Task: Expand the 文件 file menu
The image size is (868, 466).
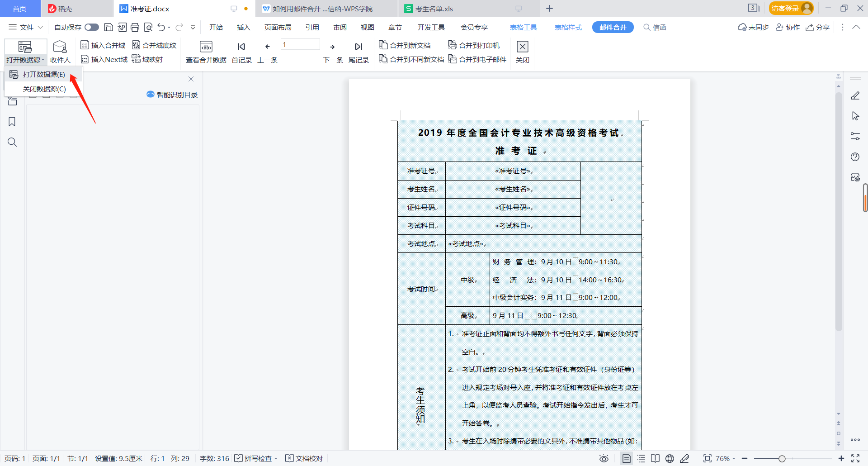Action: pyautogui.click(x=26, y=27)
